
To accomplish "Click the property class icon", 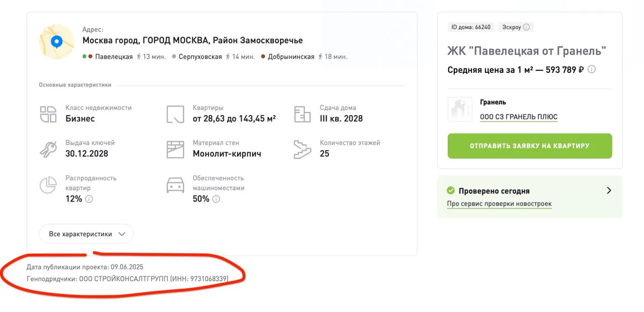I will pos(48,114).
